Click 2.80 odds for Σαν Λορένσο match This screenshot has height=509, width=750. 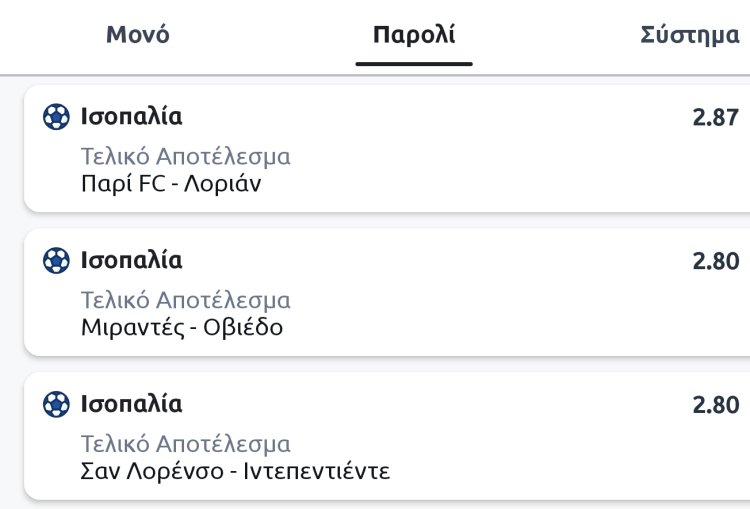tap(716, 405)
